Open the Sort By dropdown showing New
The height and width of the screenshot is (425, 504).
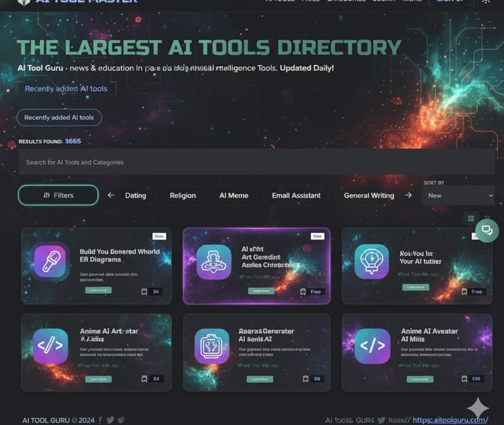pos(457,195)
